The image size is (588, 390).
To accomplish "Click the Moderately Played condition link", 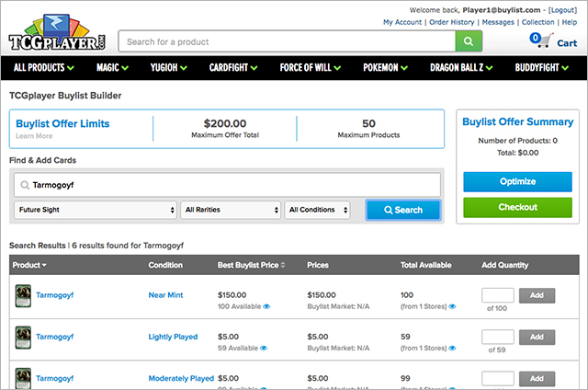I will [x=181, y=379].
